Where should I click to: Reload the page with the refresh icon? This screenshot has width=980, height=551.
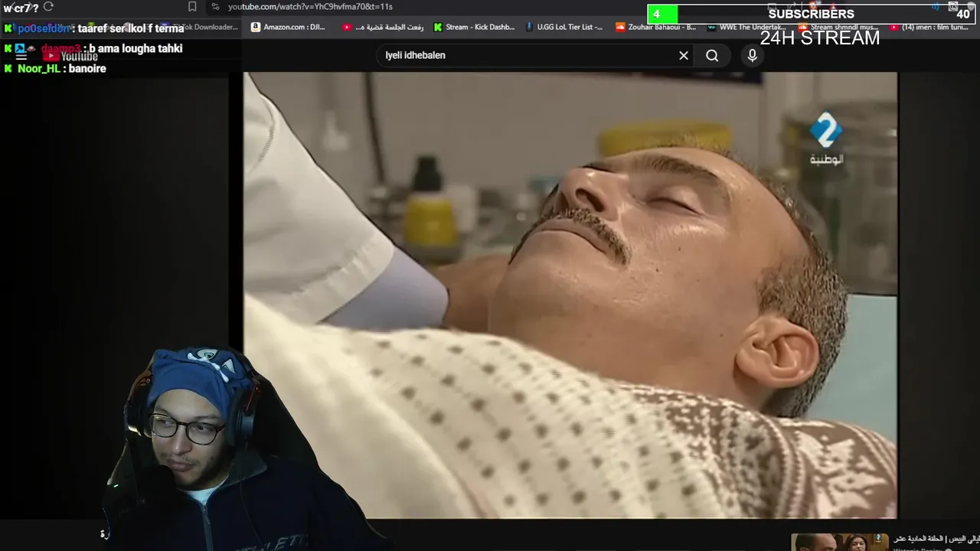(x=48, y=7)
